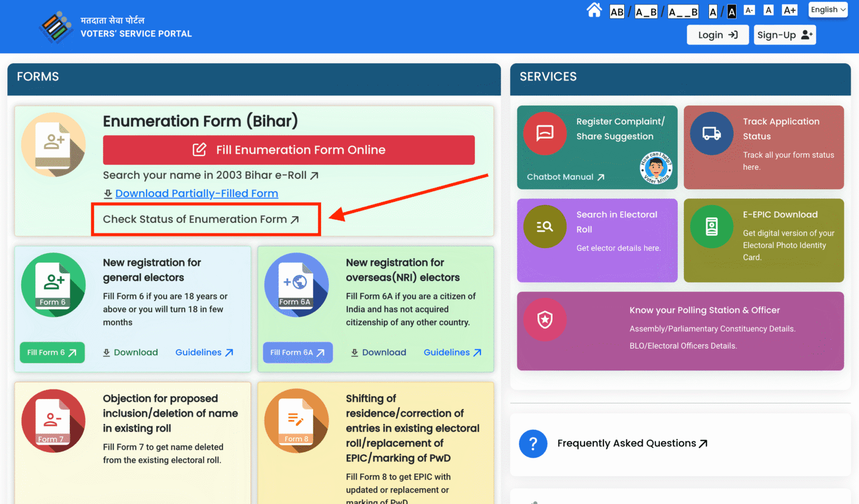Click the Voters' Service Portal logo

coord(56,26)
